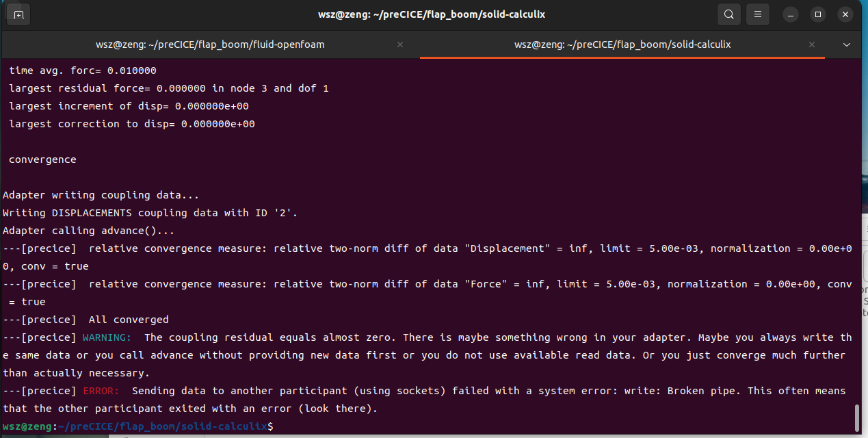This screenshot has width=868, height=438.
Task: Click the window title bar text
Action: coord(434,14)
